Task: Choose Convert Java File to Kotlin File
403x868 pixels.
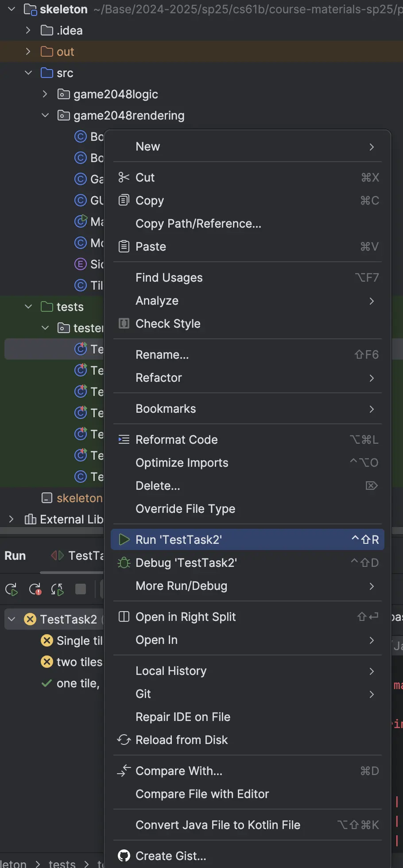Action: [x=248, y=825]
